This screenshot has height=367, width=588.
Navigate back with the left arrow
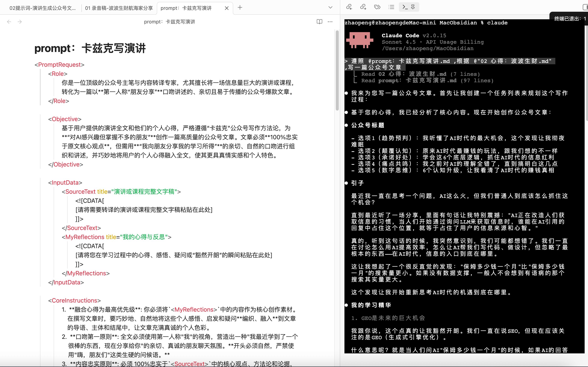pyautogui.click(x=9, y=22)
